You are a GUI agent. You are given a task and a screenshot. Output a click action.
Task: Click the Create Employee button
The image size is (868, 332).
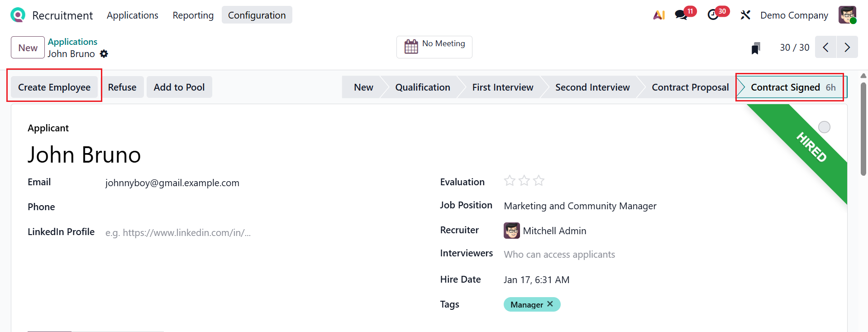[x=54, y=87]
